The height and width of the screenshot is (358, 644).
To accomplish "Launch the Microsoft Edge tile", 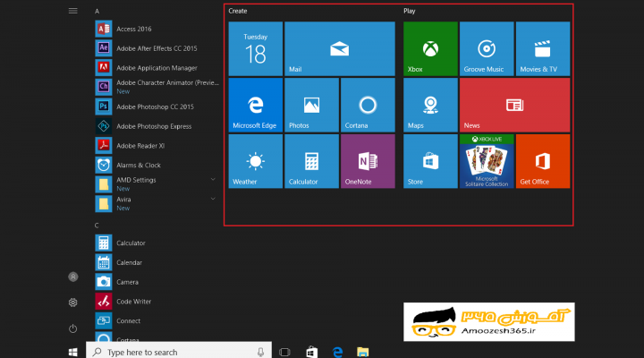I will coord(256,106).
